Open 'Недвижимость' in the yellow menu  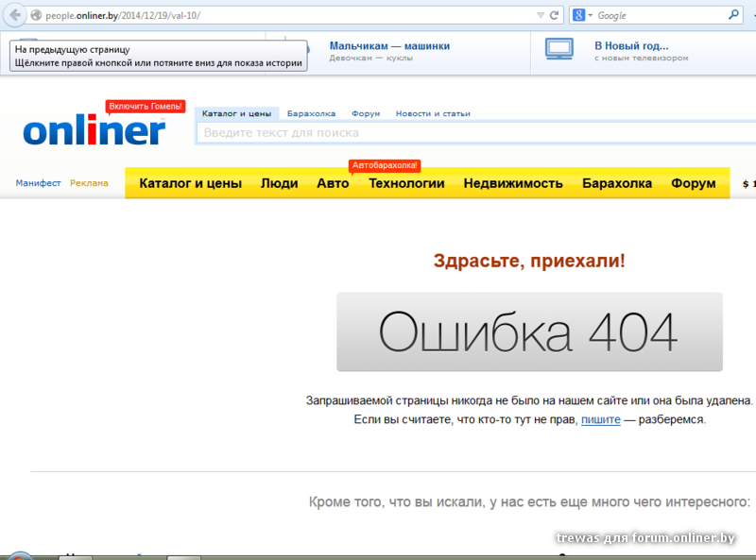[513, 183]
